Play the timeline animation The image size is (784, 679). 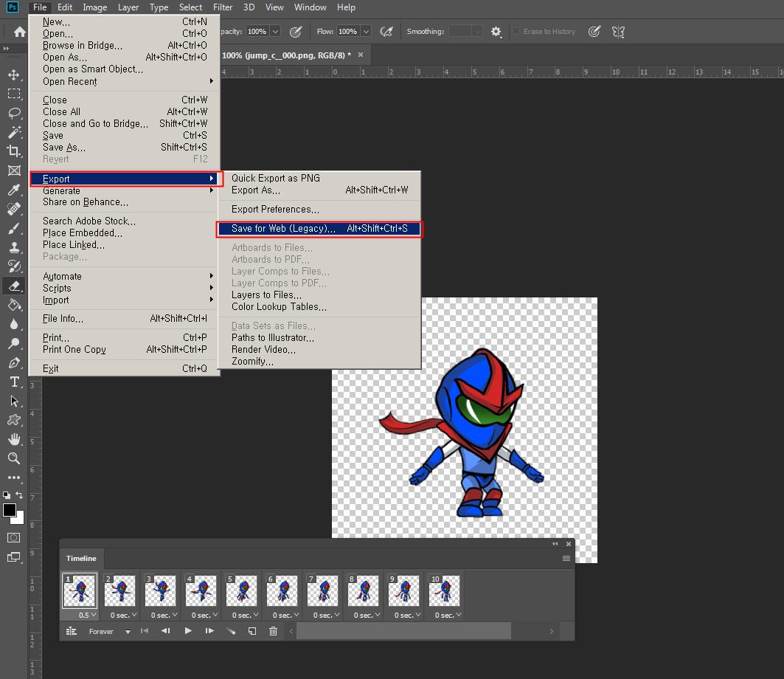pyautogui.click(x=188, y=631)
